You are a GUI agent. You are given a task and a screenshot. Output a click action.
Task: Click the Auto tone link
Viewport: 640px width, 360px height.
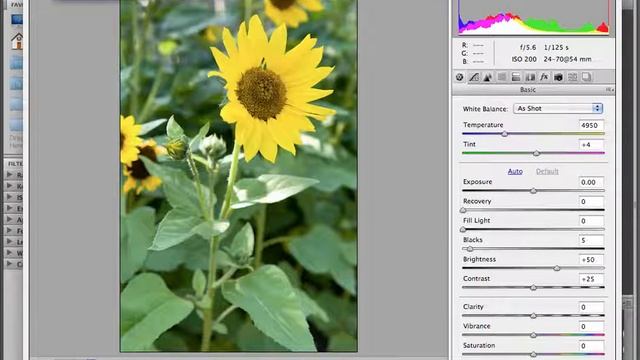pos(515,171)
